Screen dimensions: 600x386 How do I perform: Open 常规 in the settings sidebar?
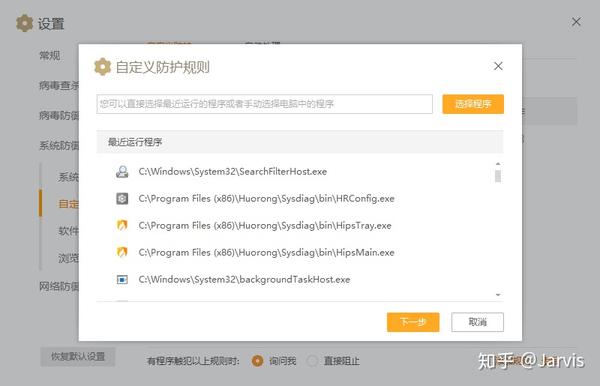pyautogui.click(x=50, y=55)
